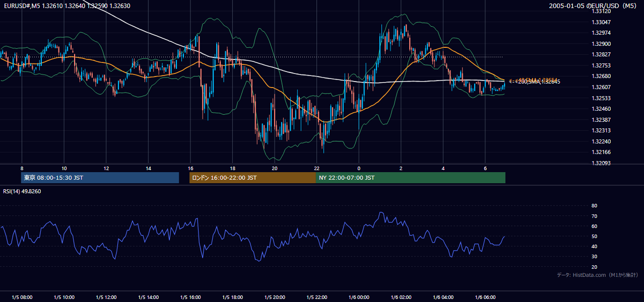Click price axis label 1.32387

(601, 120)
